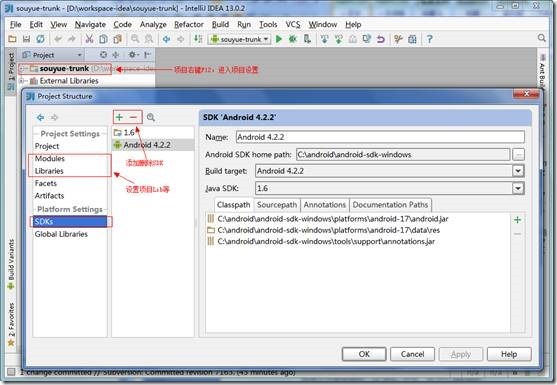Open the Analyze menu
The height and width of the screenshot is (385, 557).
pyautogui.click(x=153, y=25)
